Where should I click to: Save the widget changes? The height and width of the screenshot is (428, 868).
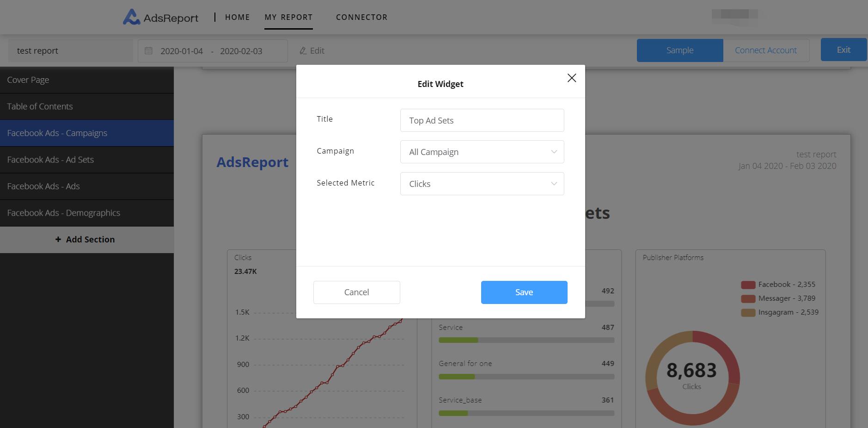click(x=524, y=292)
